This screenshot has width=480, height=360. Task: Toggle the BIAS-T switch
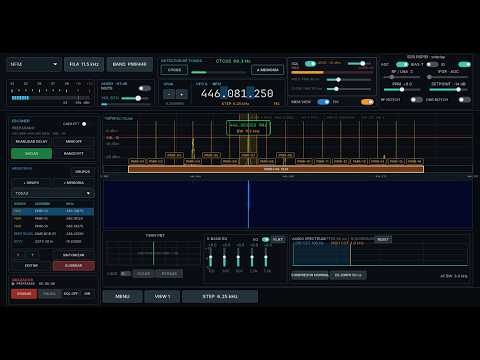(432, 64)
